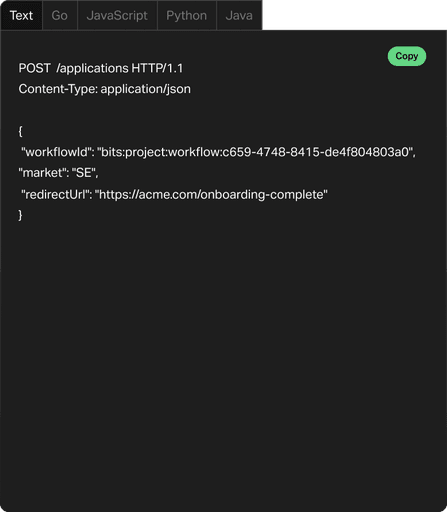
Task: Click the POST /applications HTTP/1.1 line
Action: click(x=101, y=68)
